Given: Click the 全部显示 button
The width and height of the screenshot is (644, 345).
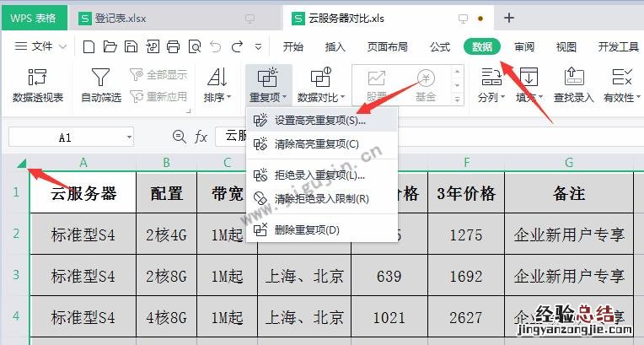Looking at the screenshot, I should 158,75.
